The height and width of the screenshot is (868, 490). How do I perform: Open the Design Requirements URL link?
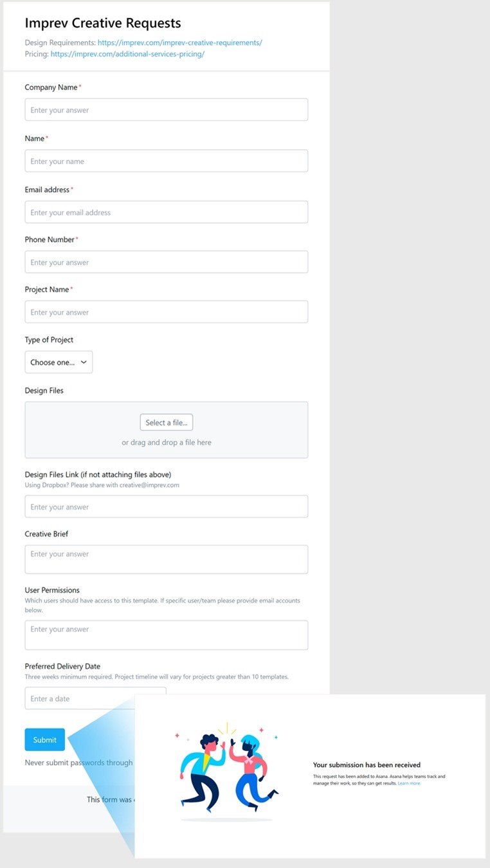[180, 43]
